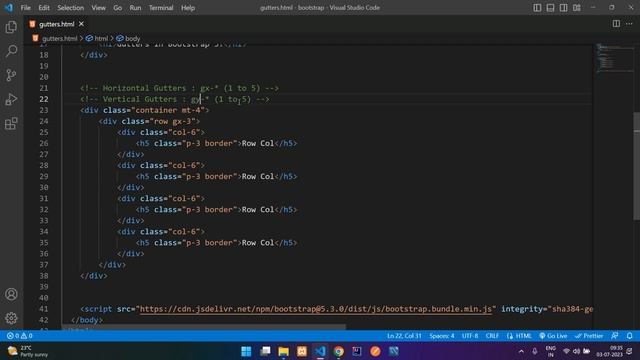The image size is (640, 360).
Task: Open the Search view in activity bar
Action: (x=11, y=51)
